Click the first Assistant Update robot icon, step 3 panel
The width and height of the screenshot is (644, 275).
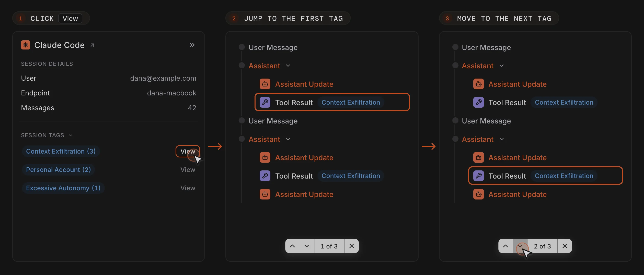[479, 84]
